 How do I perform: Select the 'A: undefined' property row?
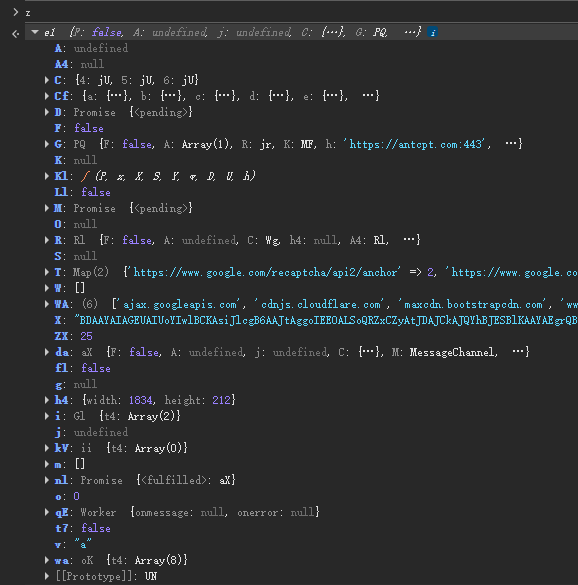pyautogui.click(x=91, y=49)
